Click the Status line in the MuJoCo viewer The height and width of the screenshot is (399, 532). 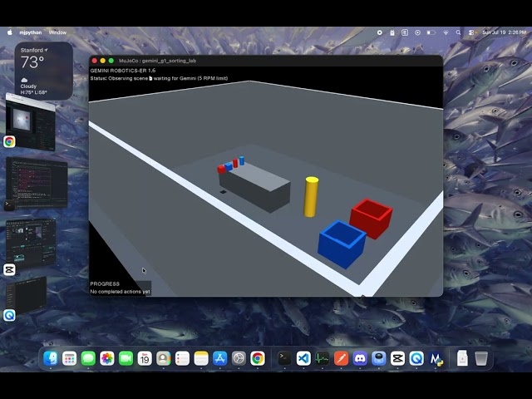coord(159,78)
